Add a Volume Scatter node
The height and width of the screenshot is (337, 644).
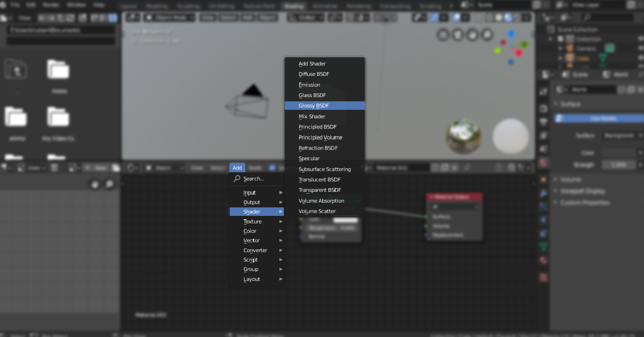click(x=325, y=211)
